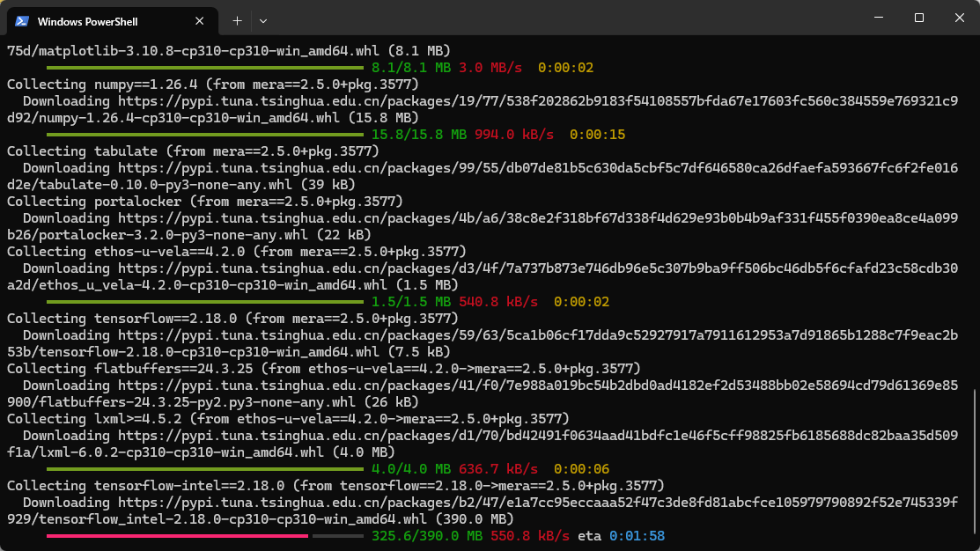
Task: Click the "8.1/8.1 MB" progress text
Action: (411, 68)
